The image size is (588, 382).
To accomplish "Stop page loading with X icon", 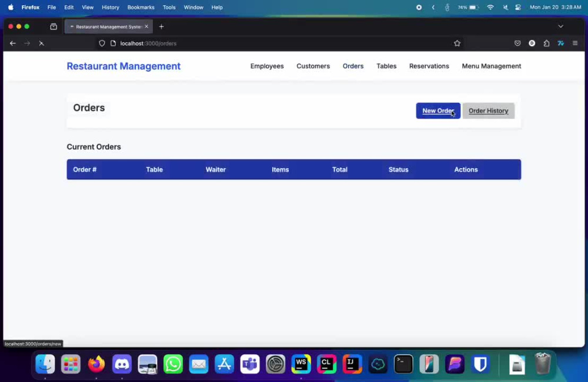I will (41, 43).
